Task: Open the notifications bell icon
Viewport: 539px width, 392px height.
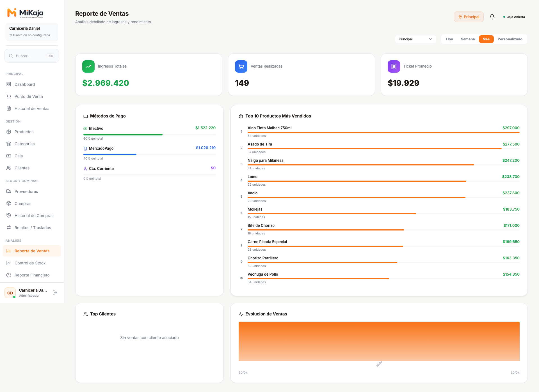Action: click(492, 17)
